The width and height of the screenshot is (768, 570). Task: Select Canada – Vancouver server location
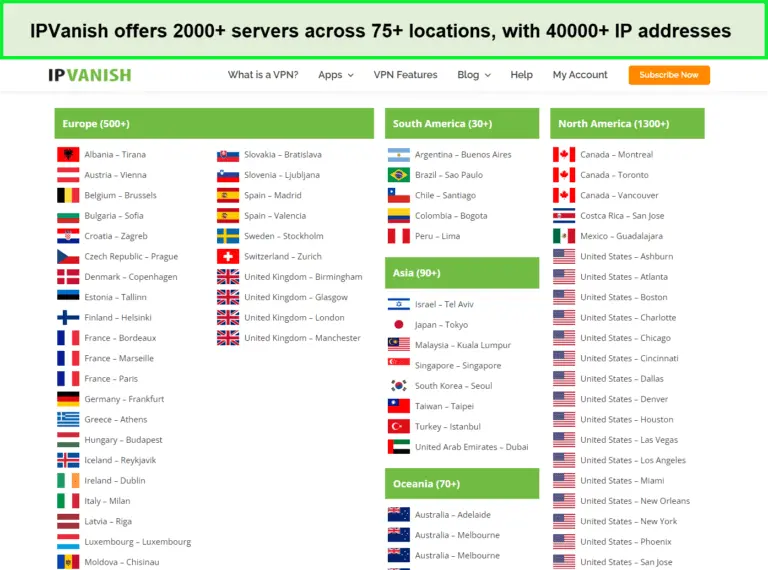point(619,195)
